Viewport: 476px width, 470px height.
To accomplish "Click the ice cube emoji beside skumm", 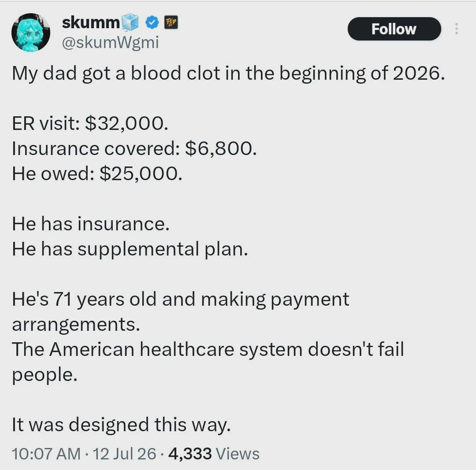I will pyautogui.click(x=130, y=22).
